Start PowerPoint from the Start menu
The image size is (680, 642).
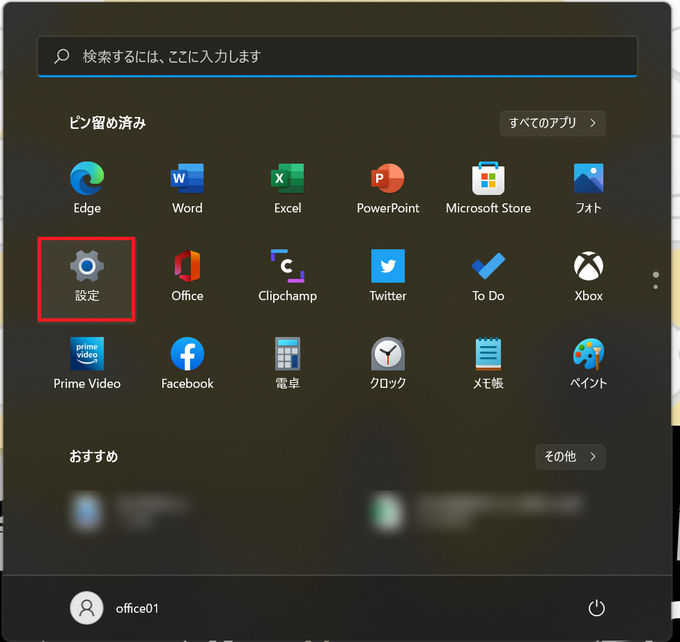tap(388, 188)
